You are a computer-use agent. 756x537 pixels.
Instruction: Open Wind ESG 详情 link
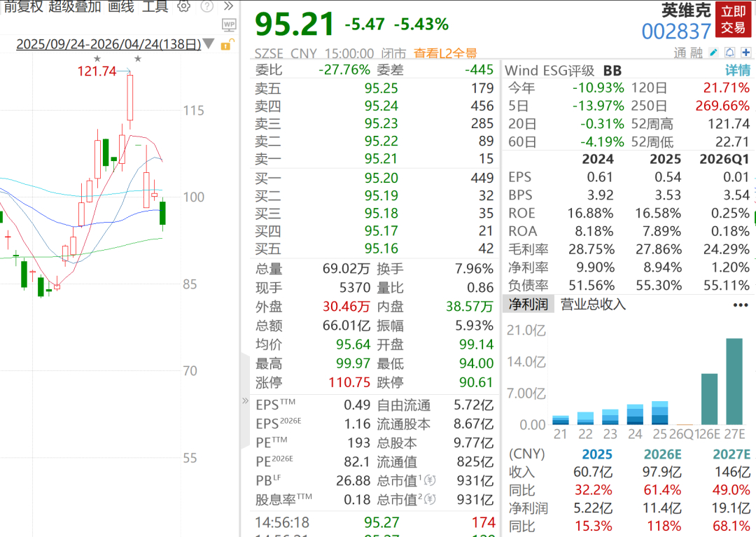[738, 71]
